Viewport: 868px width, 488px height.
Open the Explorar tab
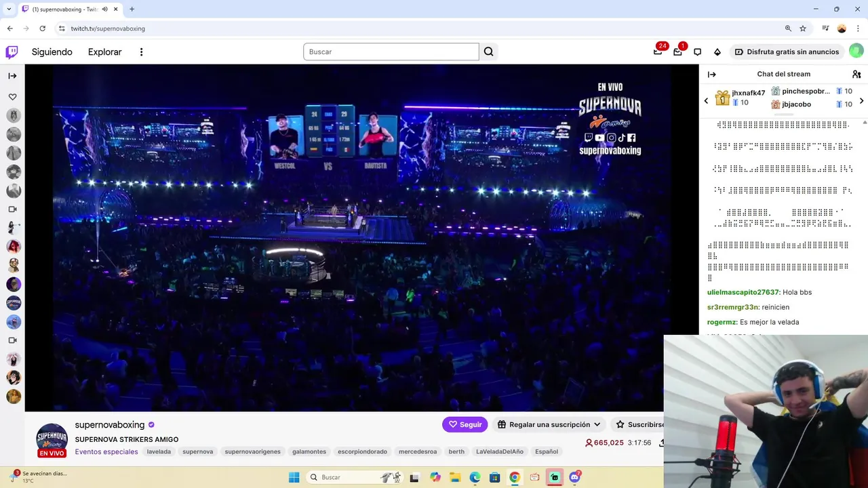click(104, 52)
